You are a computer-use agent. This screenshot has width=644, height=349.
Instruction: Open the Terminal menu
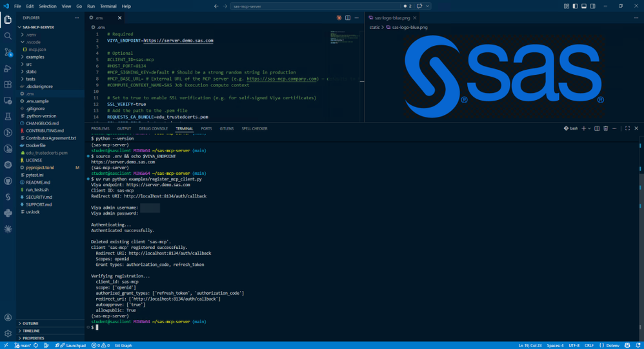tap(108, 6)
